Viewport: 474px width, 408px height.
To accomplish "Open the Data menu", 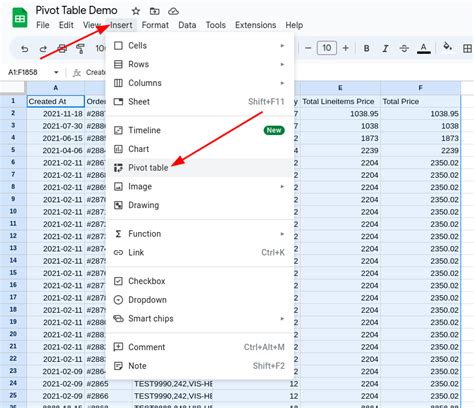I will [187, 25].
